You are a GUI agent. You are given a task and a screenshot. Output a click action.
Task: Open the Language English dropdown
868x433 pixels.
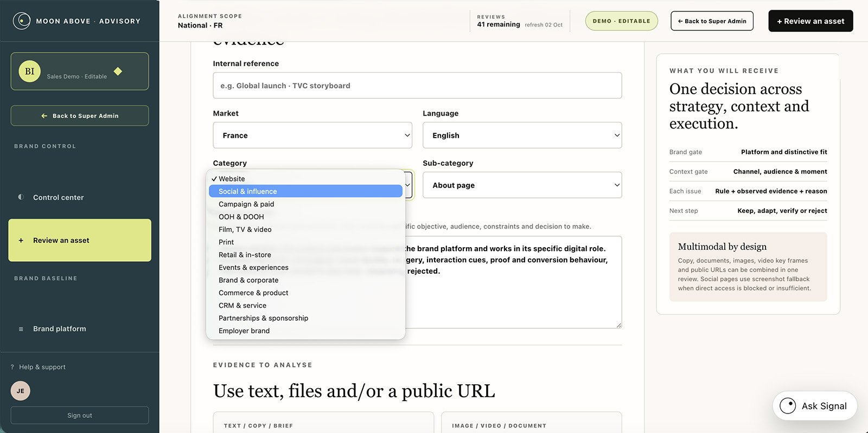tap(522, 135)
